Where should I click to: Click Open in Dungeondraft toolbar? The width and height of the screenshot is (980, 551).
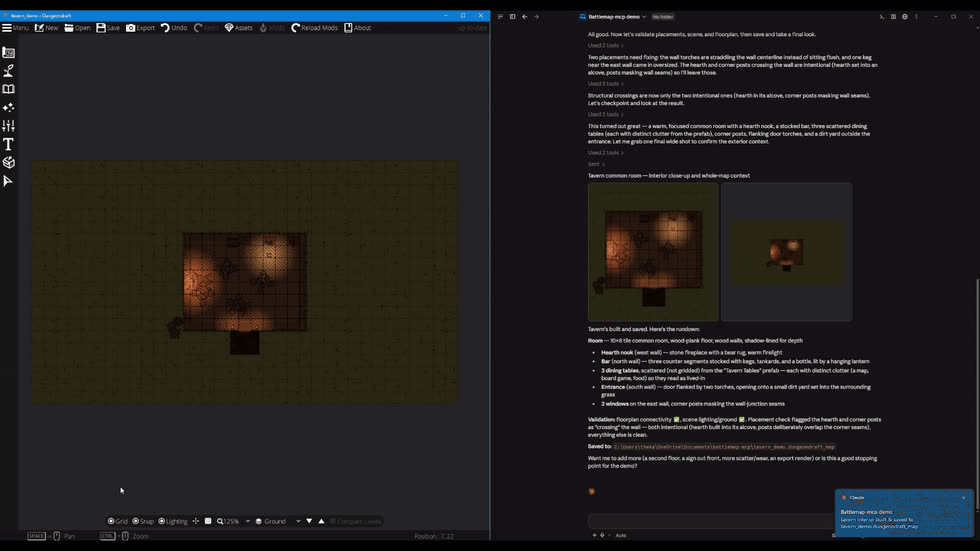pyautogui.click(x=78, y=27)
